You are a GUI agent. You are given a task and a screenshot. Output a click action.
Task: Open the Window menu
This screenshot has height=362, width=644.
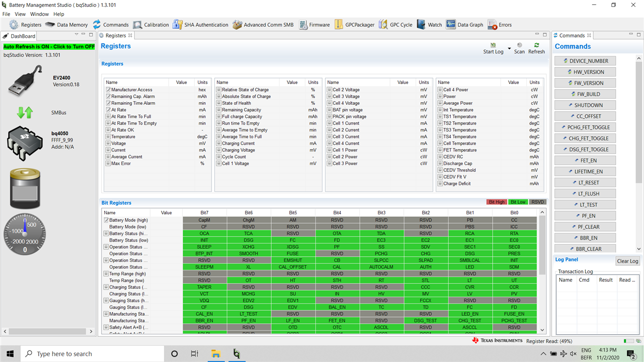click(39, 14)
